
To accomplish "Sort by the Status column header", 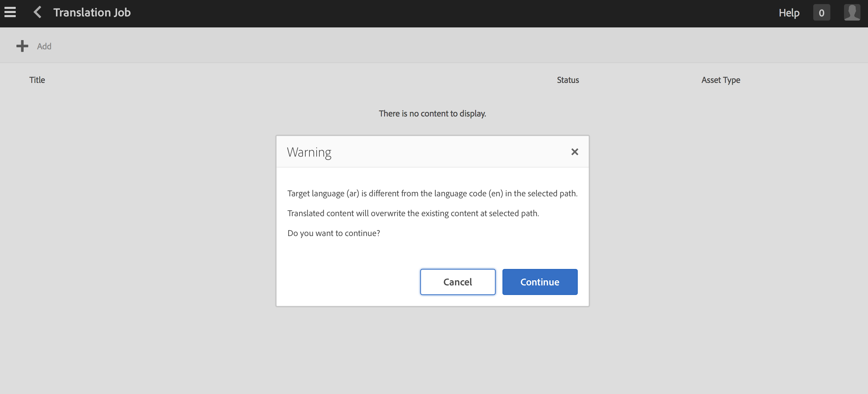I will (568, 80).
